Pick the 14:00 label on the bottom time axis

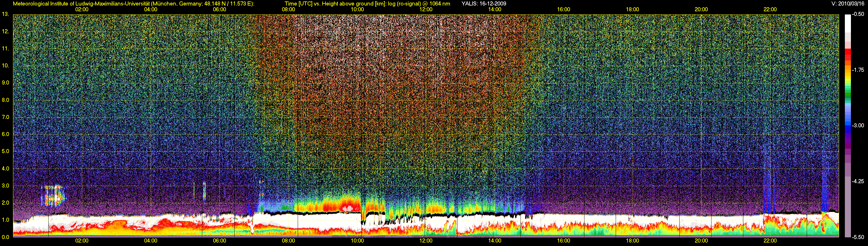pos(495,241)
